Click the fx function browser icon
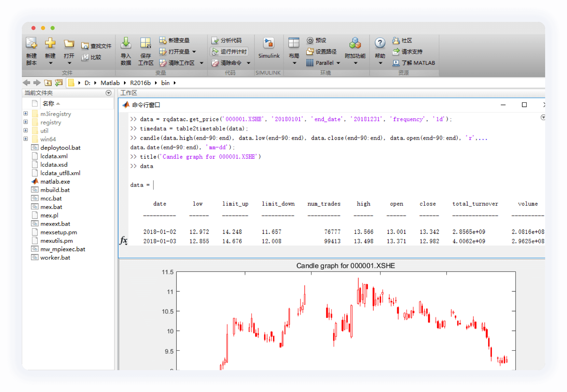The height and width of the screenshot is (392, 567). tap(123, 240)
